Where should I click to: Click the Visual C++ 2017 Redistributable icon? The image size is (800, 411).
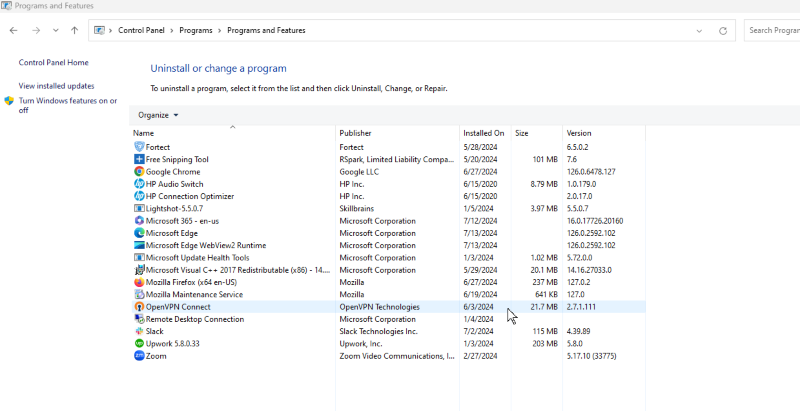[x=139, y=270]
